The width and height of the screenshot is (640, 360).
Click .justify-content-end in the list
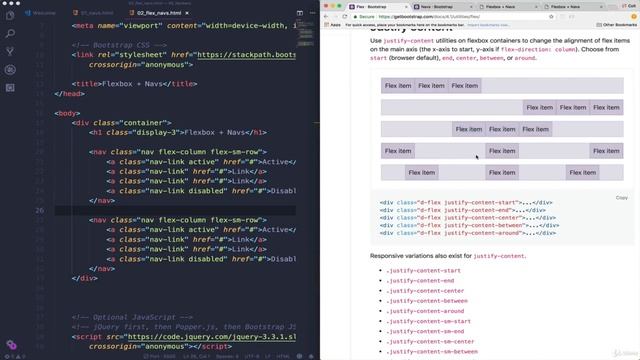point(420,281)
